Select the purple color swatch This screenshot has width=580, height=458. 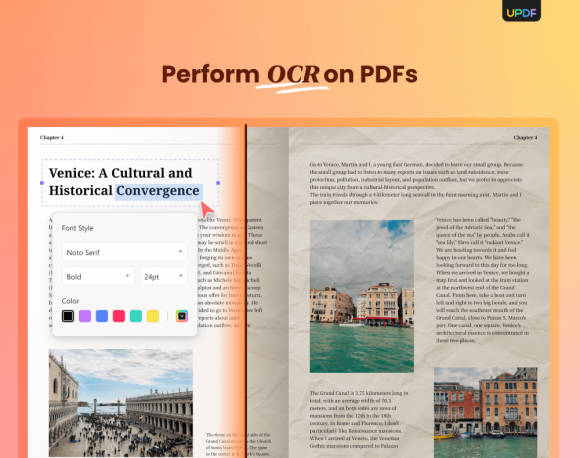(85, 316)
